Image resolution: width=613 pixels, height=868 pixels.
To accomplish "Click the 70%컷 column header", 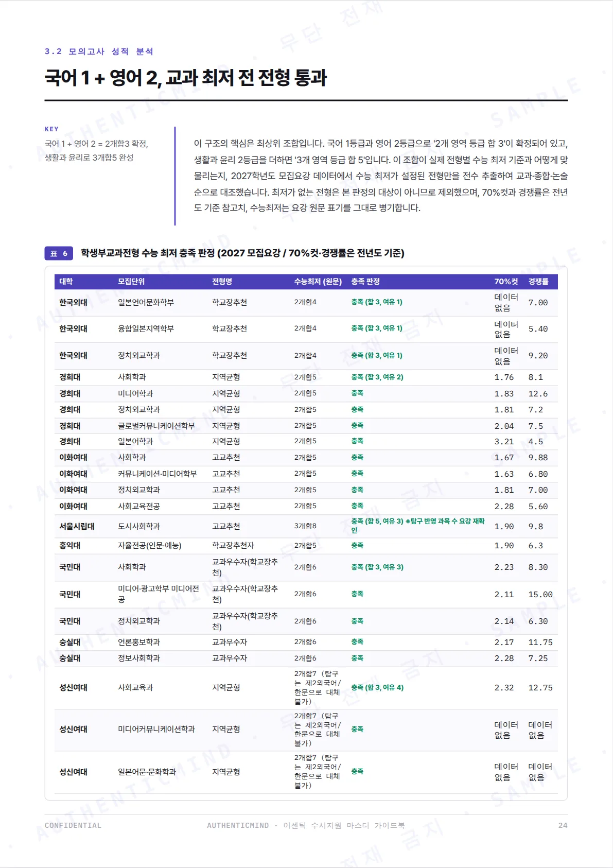I will point(506,282).
